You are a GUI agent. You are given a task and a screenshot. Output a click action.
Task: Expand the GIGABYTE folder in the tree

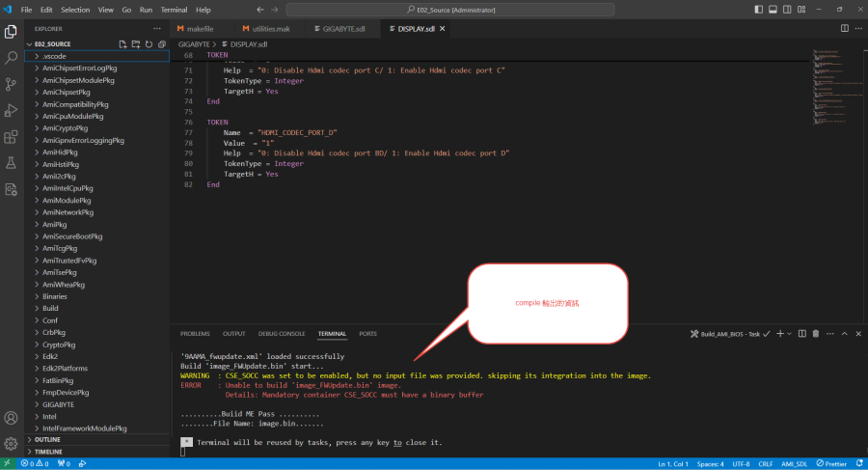pos(58,404)
